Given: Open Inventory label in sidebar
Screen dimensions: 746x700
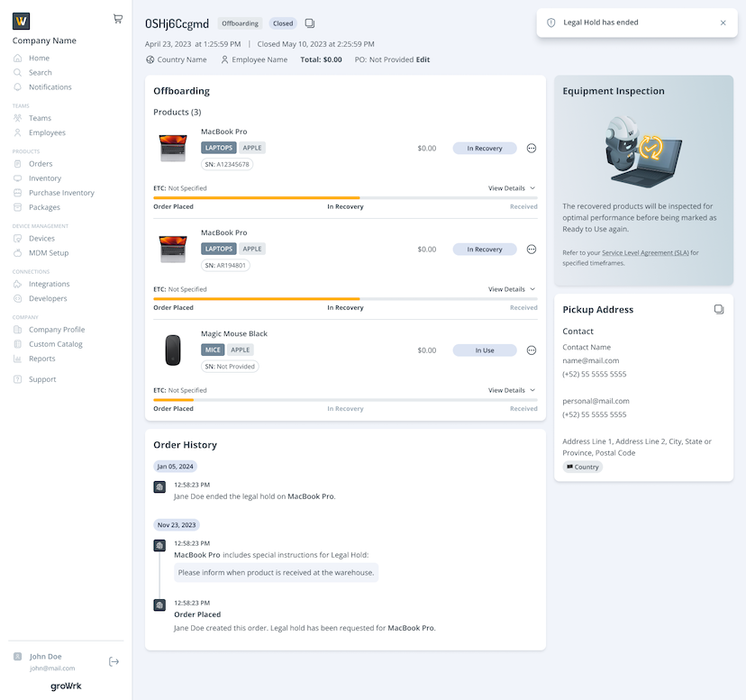Looking at the screenshot, I should click(x=45, y=178).
